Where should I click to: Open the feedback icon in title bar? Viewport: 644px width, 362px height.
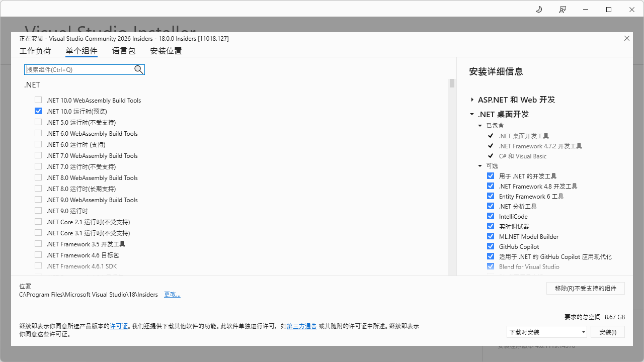(x=562, y=10)
